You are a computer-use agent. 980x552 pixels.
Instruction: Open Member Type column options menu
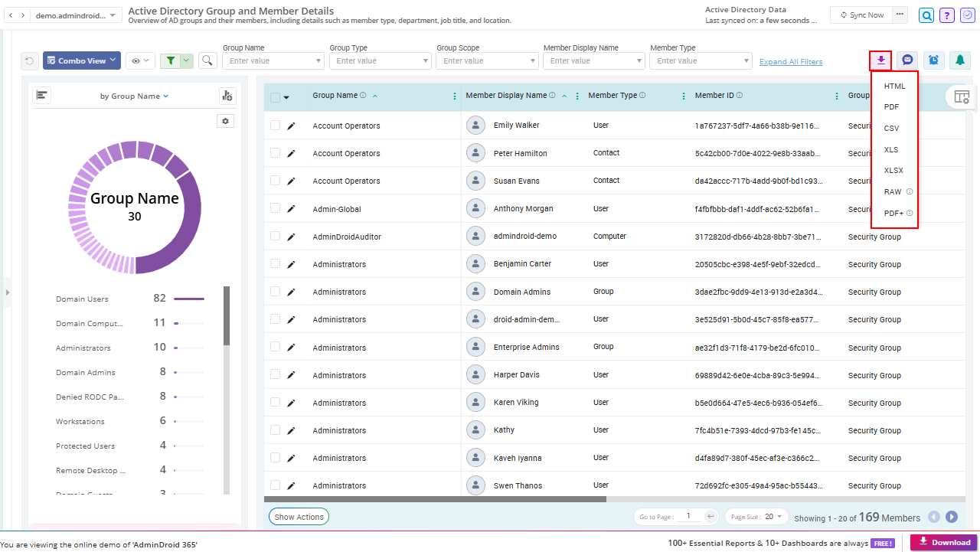point(684,96)
